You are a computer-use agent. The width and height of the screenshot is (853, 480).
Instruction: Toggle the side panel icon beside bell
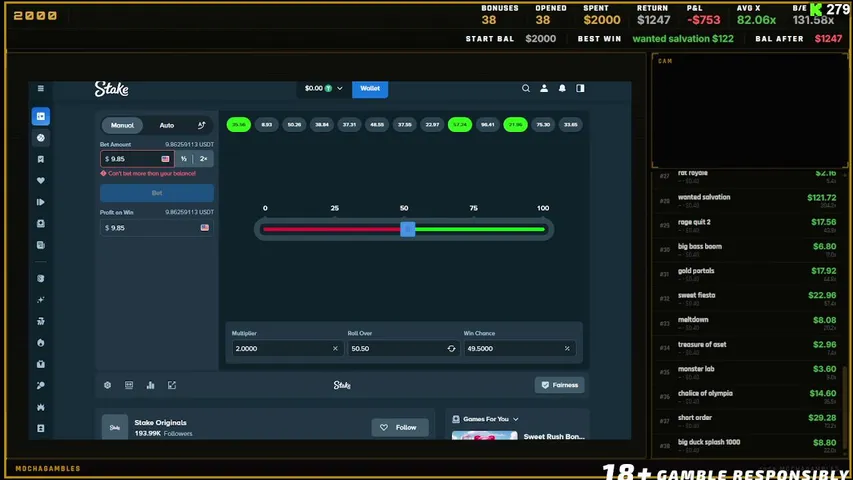580,88
